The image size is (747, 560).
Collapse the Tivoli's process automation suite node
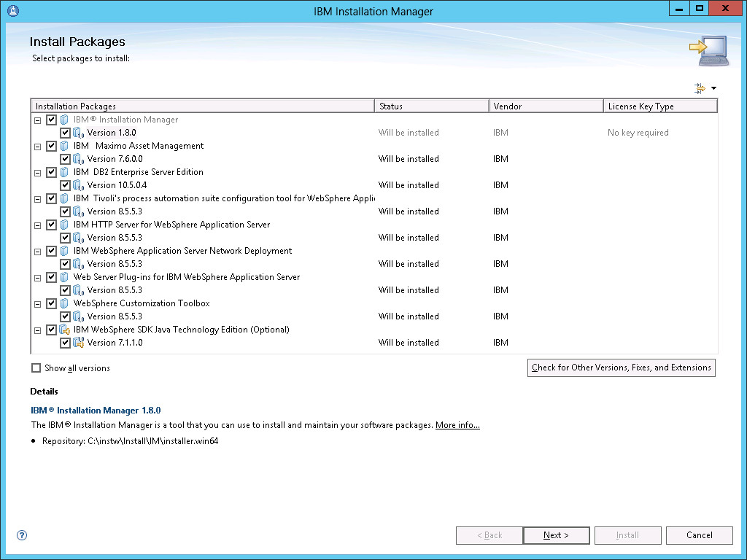point(38,200)
